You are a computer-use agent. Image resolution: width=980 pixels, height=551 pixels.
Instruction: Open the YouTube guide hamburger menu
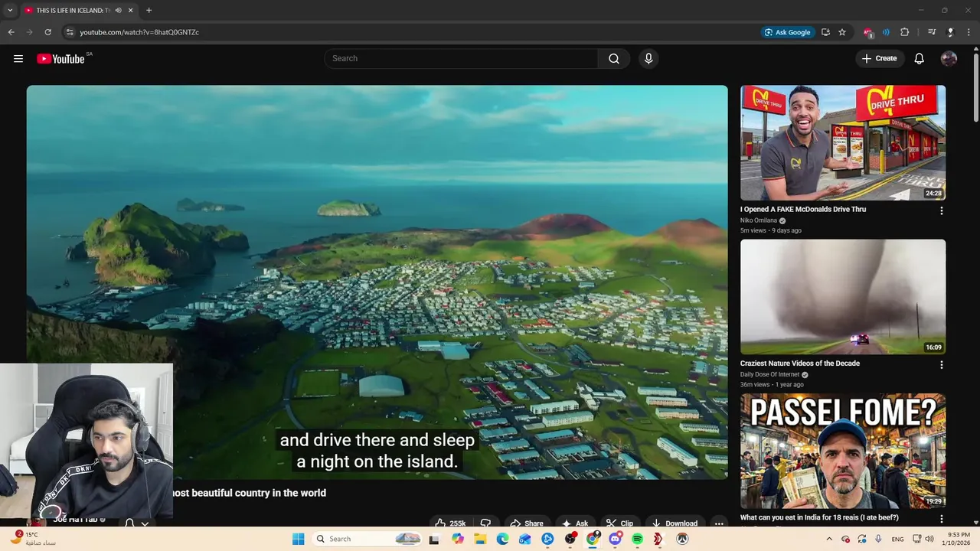(18, 58)
